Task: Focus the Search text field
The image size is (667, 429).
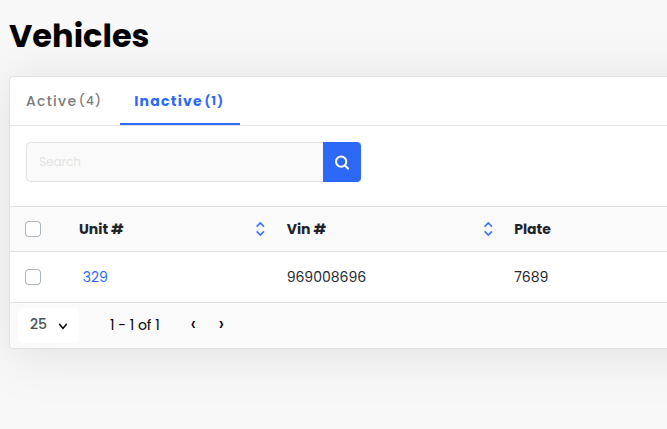Action: coord(174,162)
